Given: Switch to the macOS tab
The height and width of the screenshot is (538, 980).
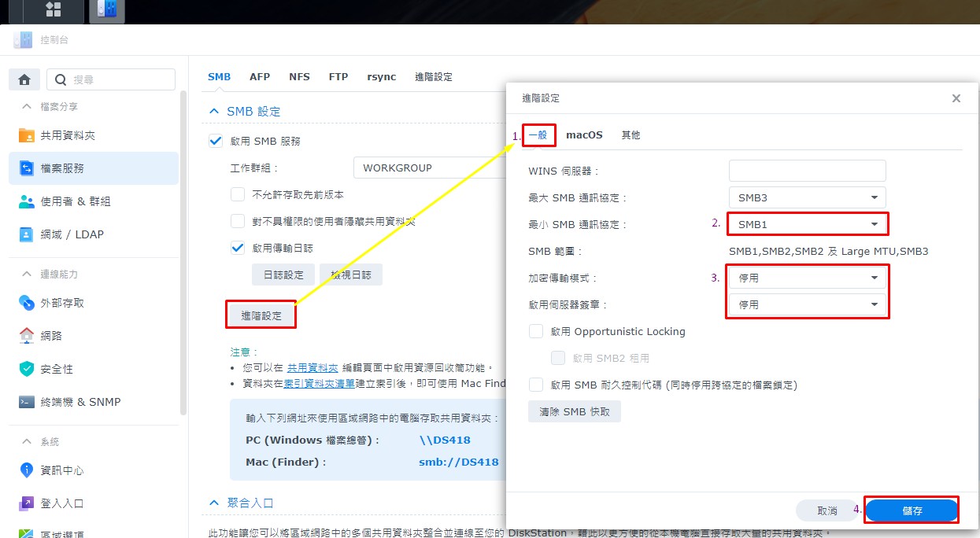Looking at the screenshot, I should 584,135.
